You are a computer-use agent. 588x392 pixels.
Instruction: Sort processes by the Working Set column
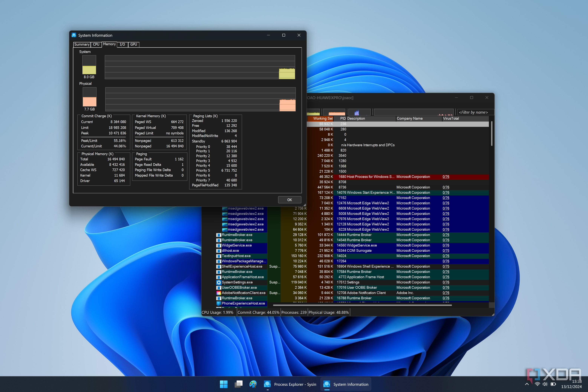(321, 119)
